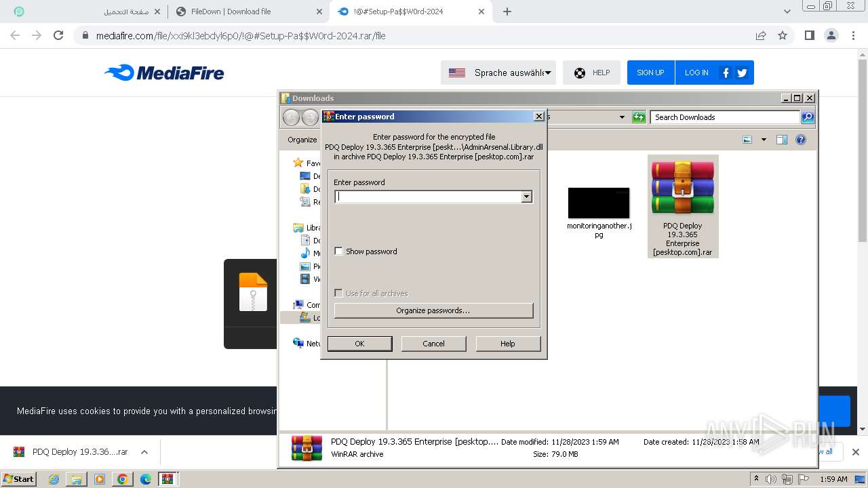The width and height of the screenshot is (868, 488).
Task: Click the Search Downloads magnifier icon
Action: click(808, 117)
